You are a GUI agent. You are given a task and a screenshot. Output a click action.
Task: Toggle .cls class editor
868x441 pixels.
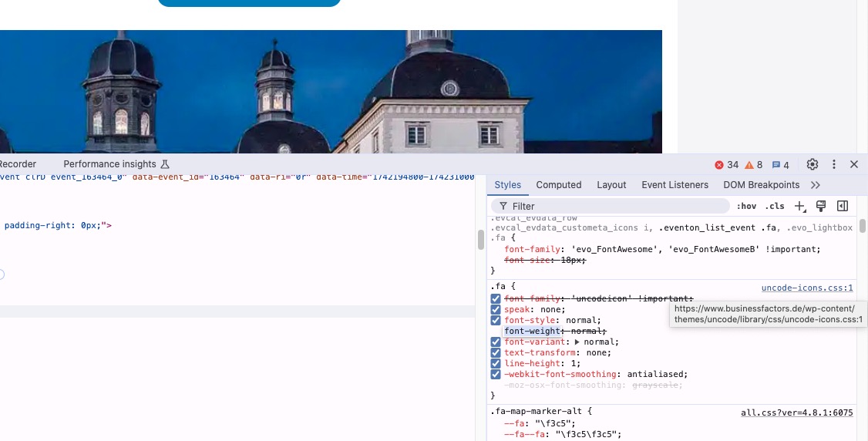point(775,207)
